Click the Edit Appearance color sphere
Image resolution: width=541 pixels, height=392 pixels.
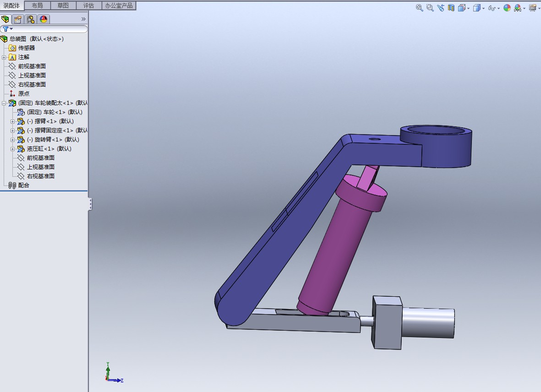[507, 8]
